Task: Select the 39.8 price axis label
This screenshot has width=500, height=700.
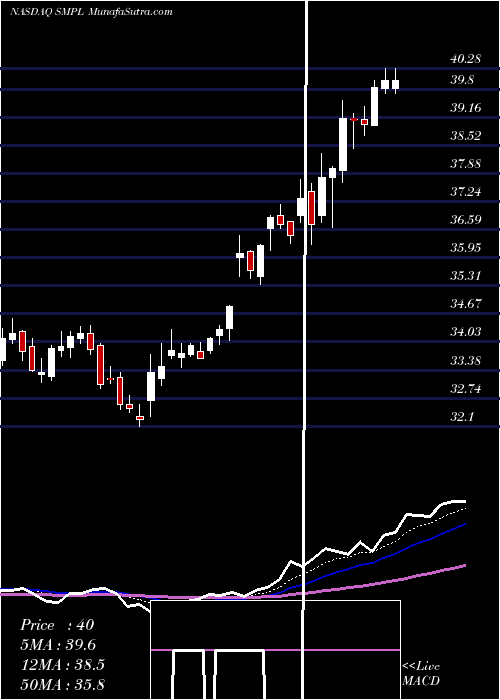Action: (462, 80)
